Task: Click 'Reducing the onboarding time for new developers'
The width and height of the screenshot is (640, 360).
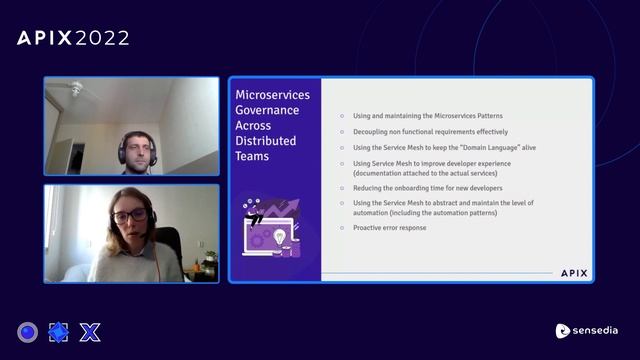Action: pos(428,188)
